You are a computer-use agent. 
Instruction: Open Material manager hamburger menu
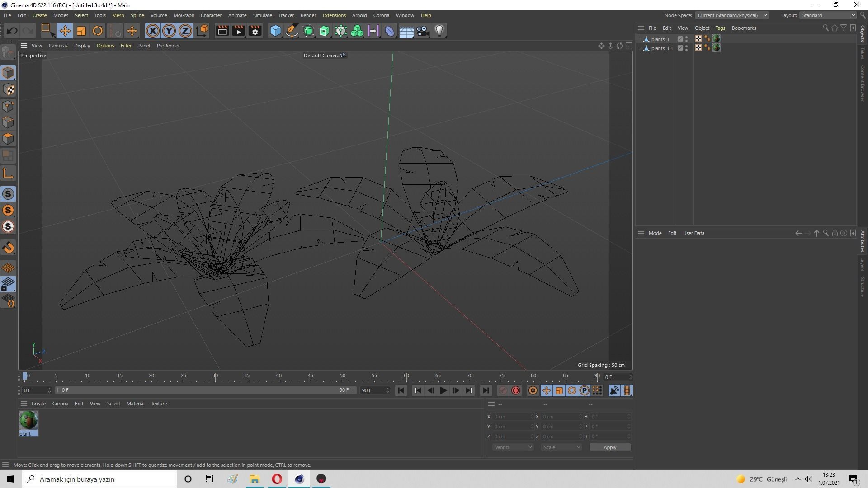[24, 404]
